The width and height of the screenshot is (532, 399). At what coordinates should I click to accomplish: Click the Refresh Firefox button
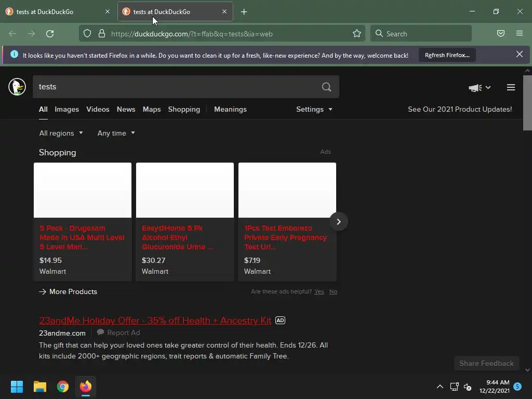point(447,55)
